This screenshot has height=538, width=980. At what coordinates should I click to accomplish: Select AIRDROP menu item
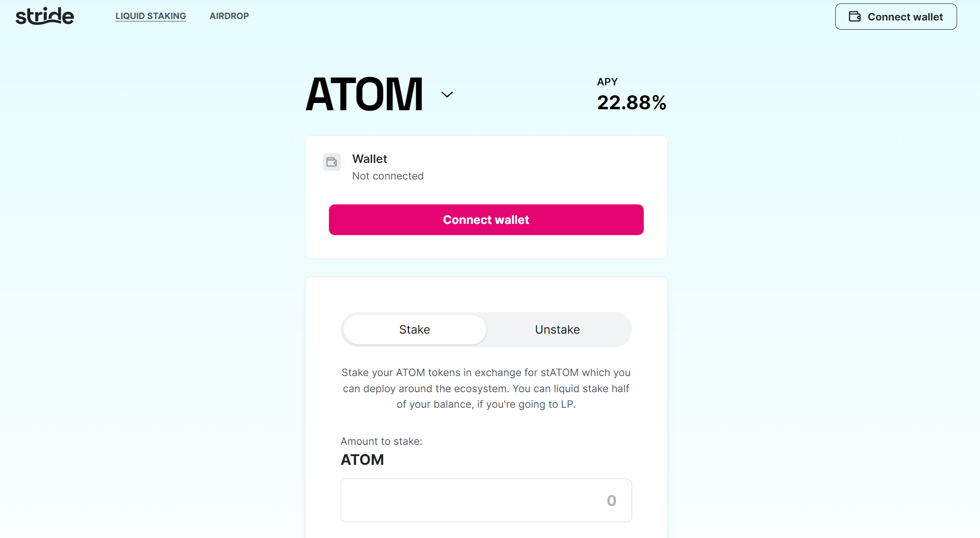point(228,17)
